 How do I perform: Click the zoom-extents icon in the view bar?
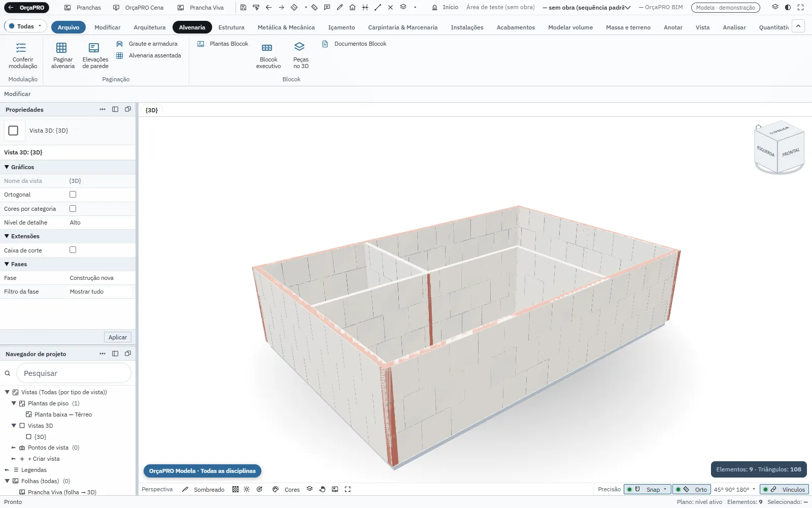point(348,489)
